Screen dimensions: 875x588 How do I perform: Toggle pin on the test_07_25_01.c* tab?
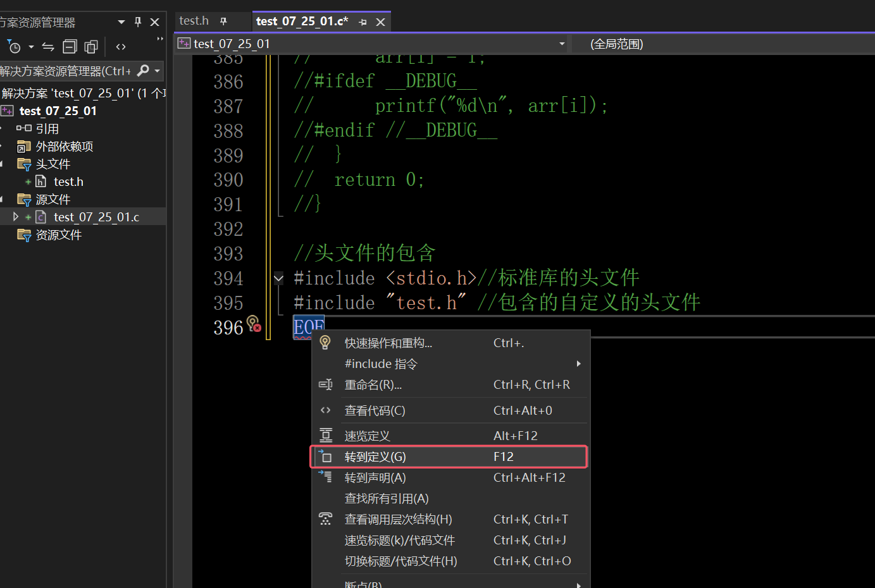363,22
